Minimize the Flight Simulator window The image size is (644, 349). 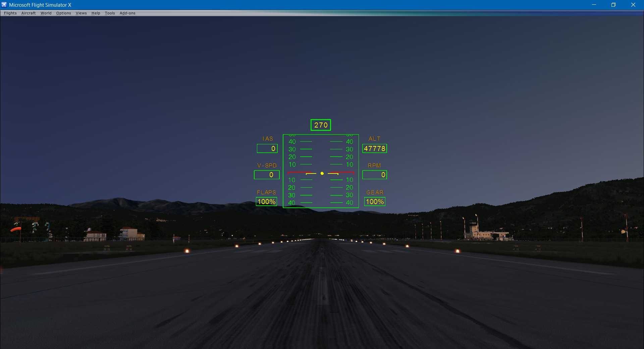pyautogui.click(x=594, y=5)
